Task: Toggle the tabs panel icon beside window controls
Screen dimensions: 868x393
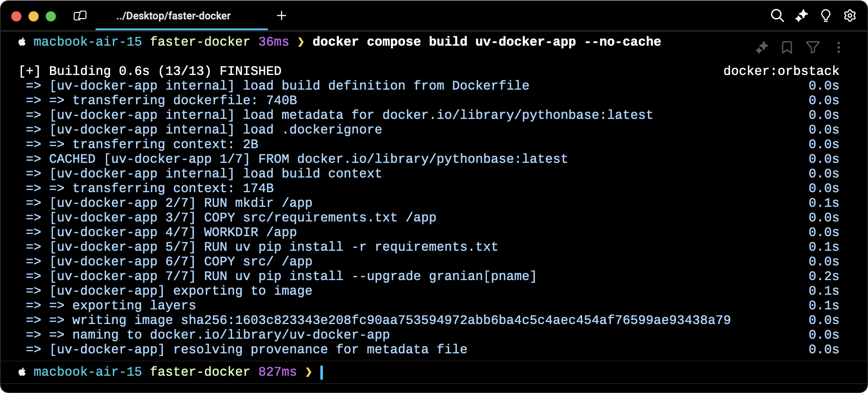Action: 80,16
